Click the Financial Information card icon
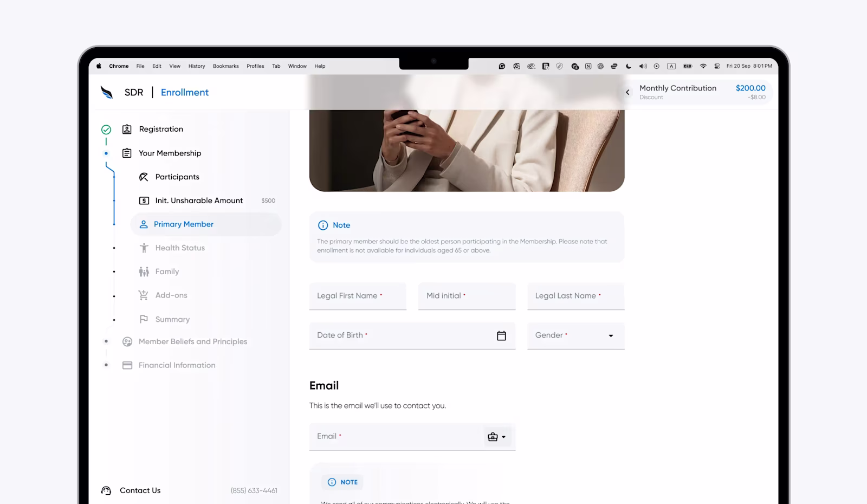Screen dimensions: 867x504 127,365
